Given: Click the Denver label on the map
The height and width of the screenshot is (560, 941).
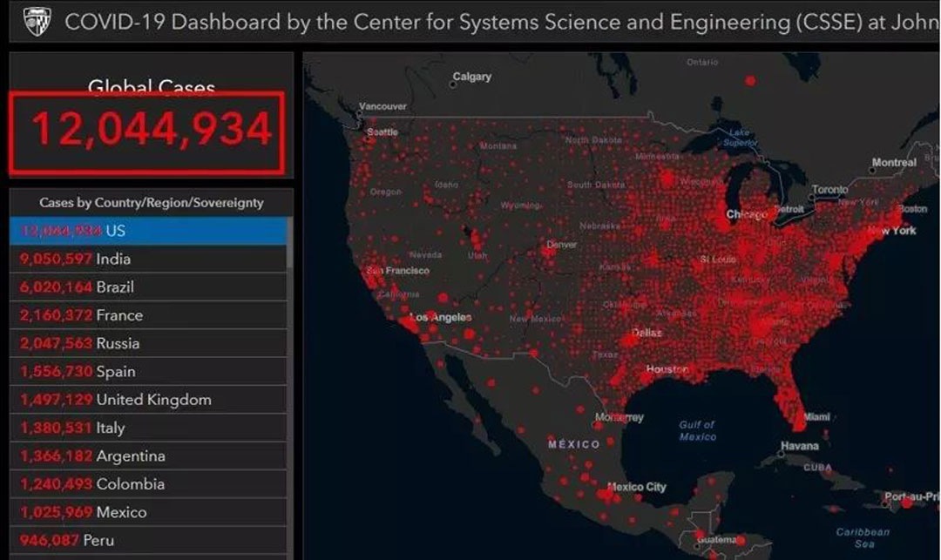Looking at the screenshot, I should click(562, 245).
